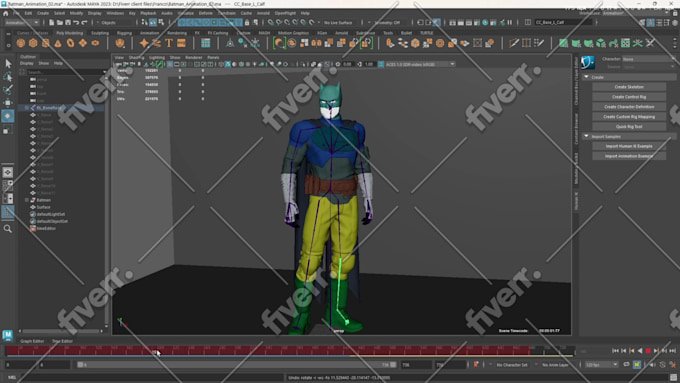Toggle the lock selection padlock icon
Viewport: 680px width, 383px height.
click(247, 22)
